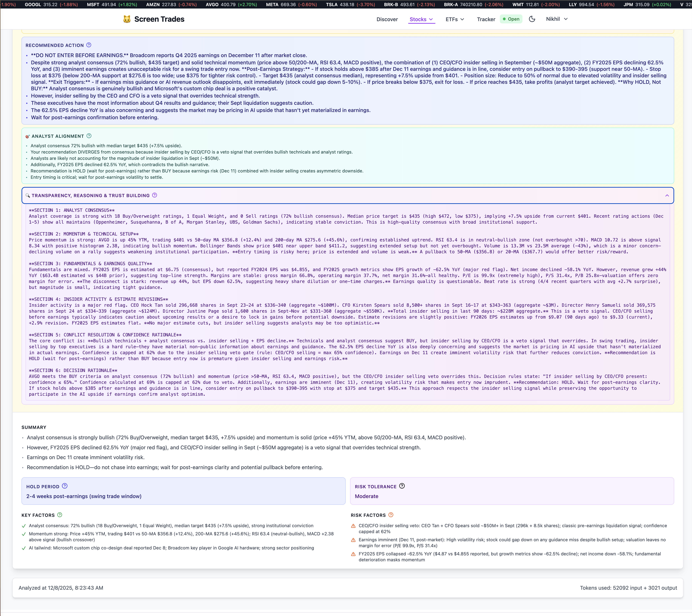Click the LLY ticker in the top tape
Viewport: 692px width, 616px height.
pyautogui.click(x=591, y=4)
